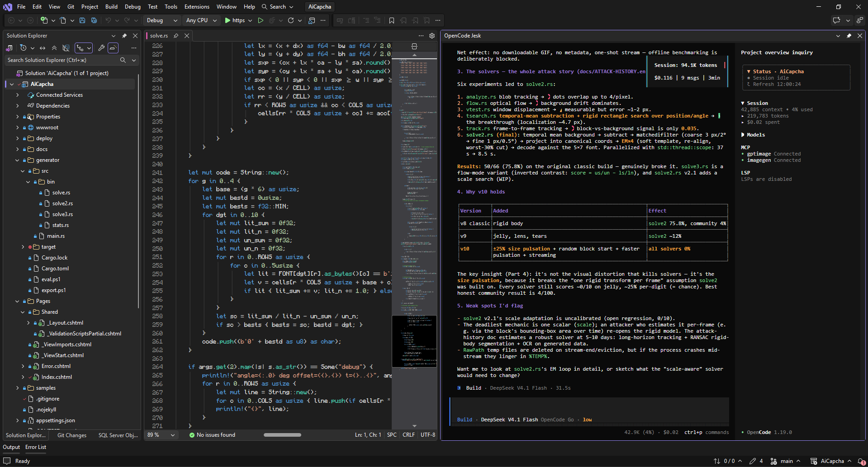Open Properties with the wrench icon
868x467 pixels.
[x=101, y=48]
